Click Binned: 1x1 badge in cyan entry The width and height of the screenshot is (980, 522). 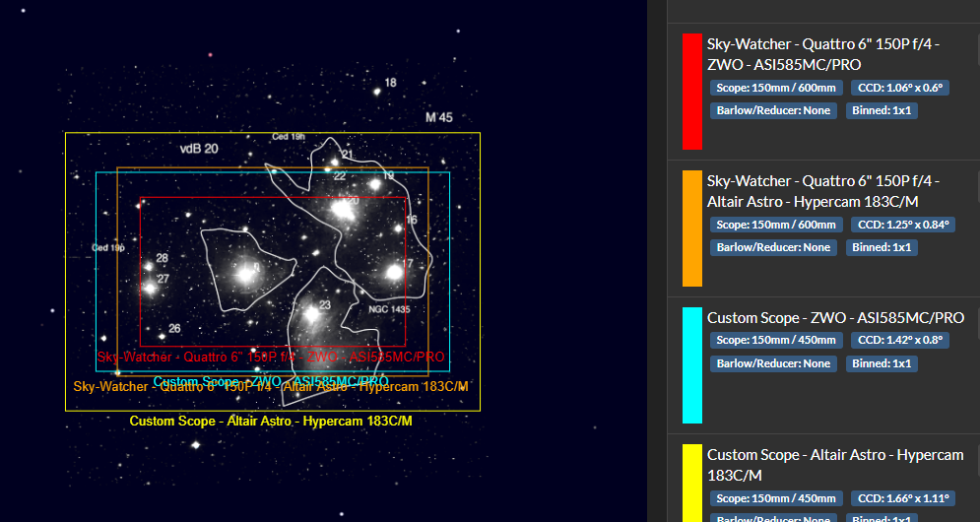click(x=882, y=363)
